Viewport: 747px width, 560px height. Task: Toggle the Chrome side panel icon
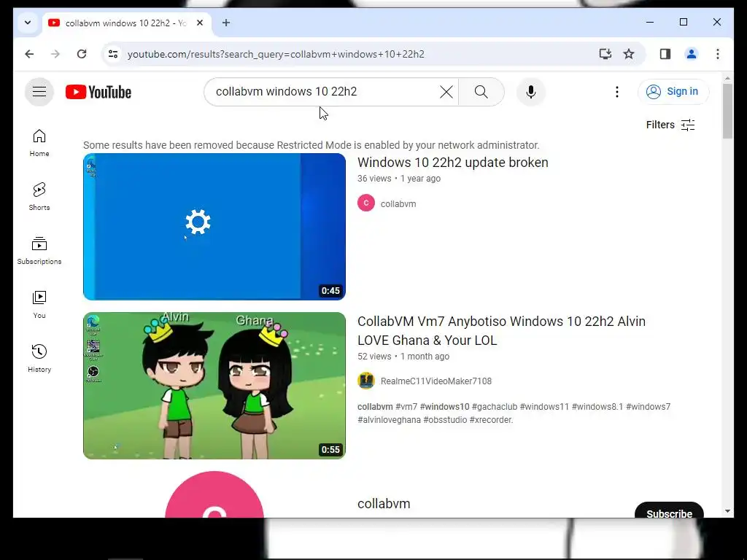665,54
